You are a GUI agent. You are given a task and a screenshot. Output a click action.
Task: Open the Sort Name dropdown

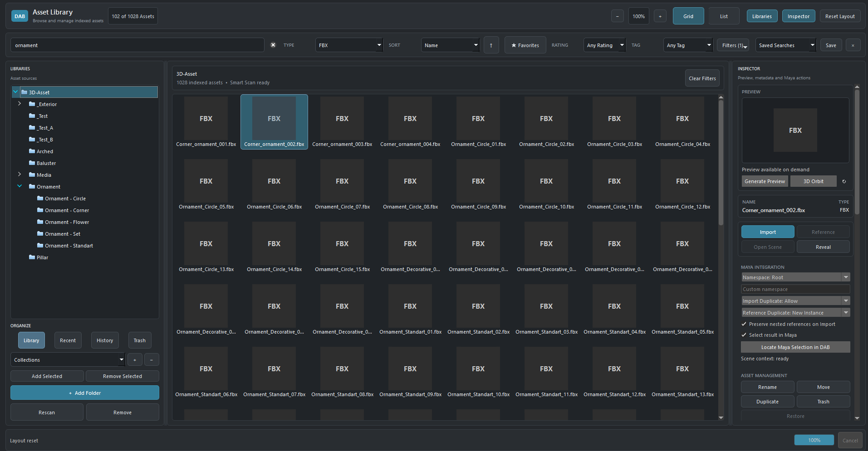click(x=450, y=45)
